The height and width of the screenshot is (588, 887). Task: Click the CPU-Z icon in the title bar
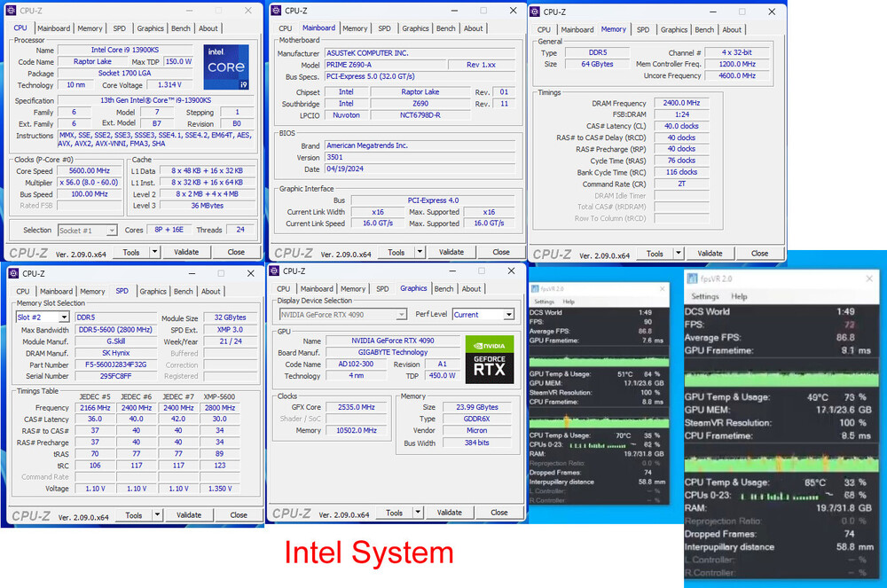(12, 10)
